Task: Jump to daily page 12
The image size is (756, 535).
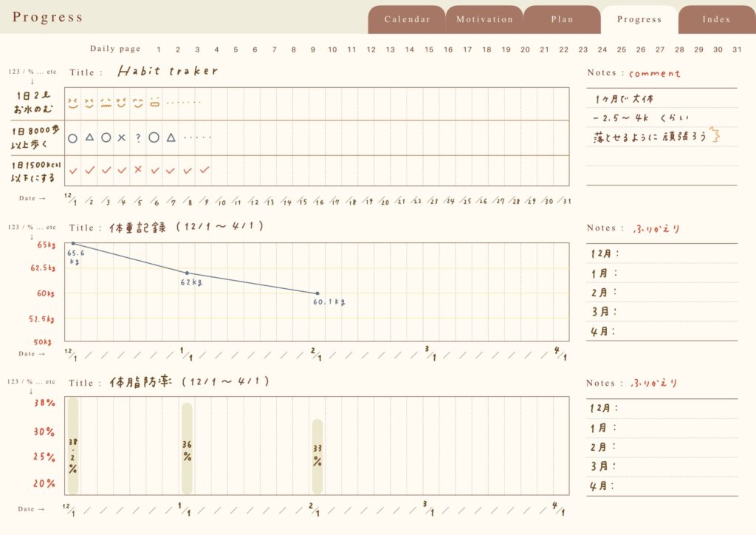Action: click(x=371, y=50)
